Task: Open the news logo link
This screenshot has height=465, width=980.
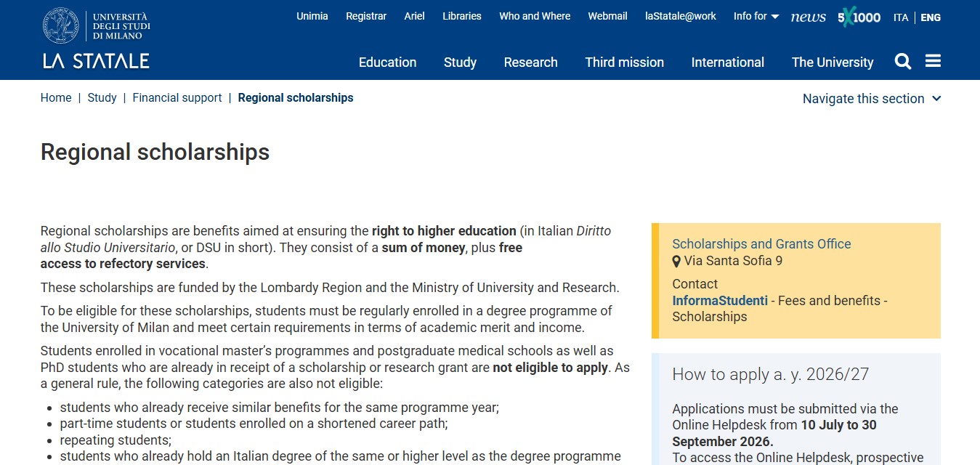Action: pyautogui.click(x=809, y=17)
